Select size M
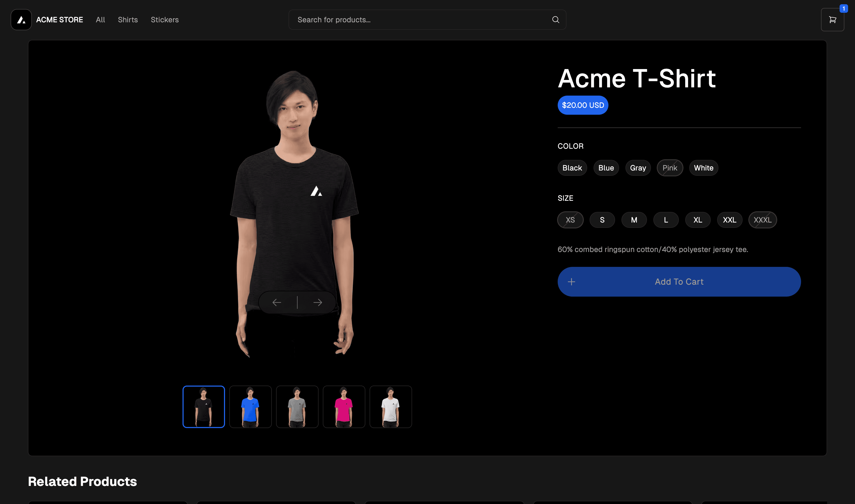855x504 pixels. coord(634,220)
